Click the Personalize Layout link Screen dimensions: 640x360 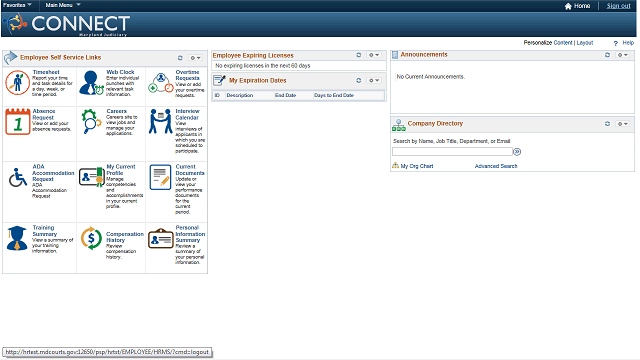584,43
